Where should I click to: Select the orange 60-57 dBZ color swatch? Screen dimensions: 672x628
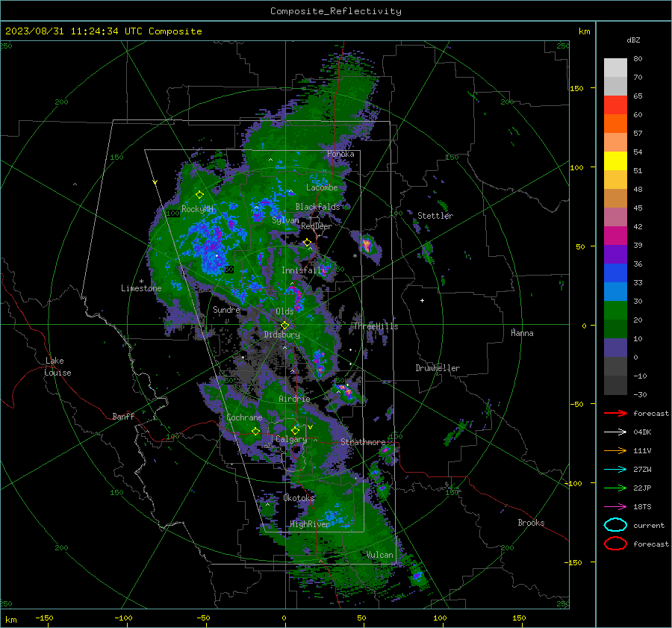[615, 123]
